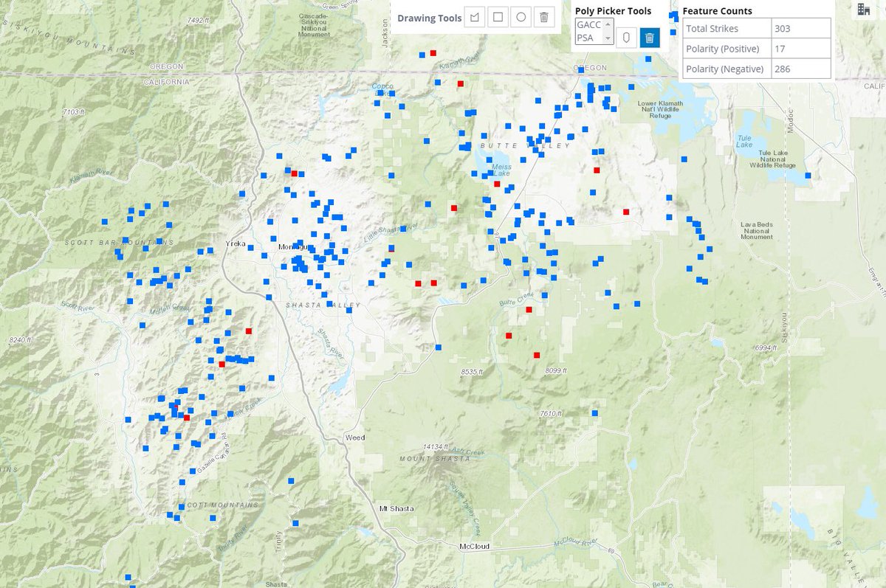
Task: Click the Mt Shasta town label
Action: [396, 509]
